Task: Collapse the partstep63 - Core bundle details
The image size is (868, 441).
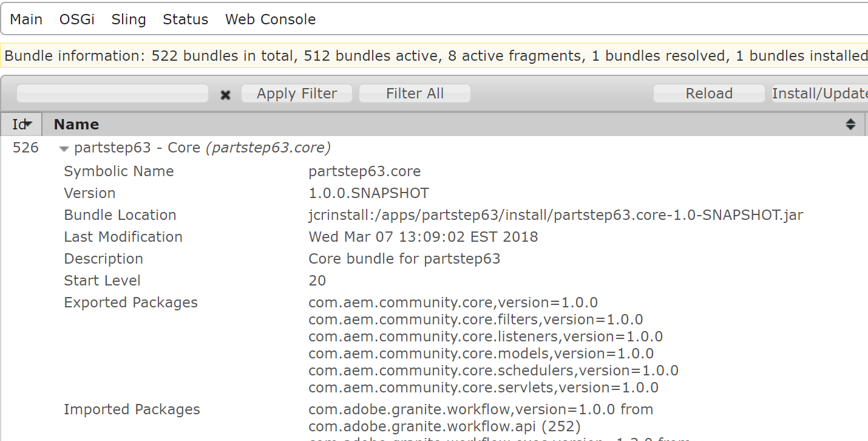Action: pos(64,149)
